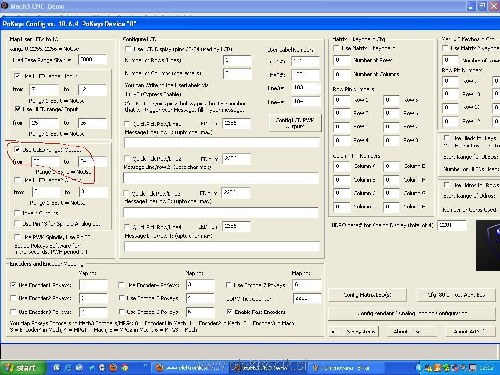Switch to the Mach3 taskbar window button

click(268, 368)
